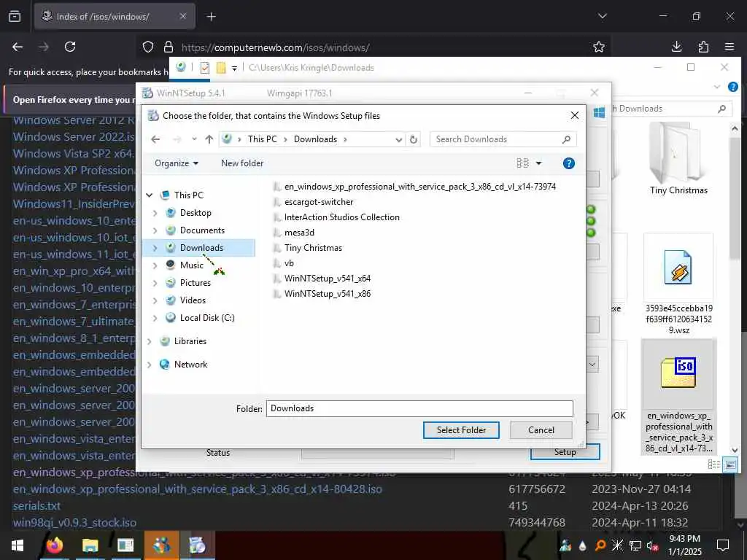View site security padlock info
Viewport: 747px width, 560px height.
[169, 47]
